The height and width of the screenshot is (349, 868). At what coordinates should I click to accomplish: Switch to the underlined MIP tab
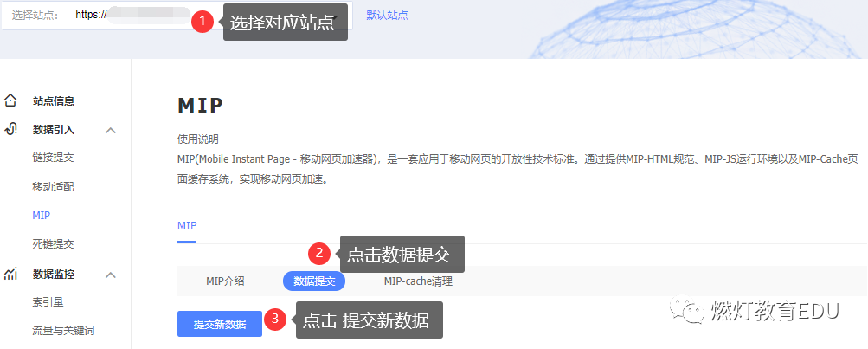point(187,226)
